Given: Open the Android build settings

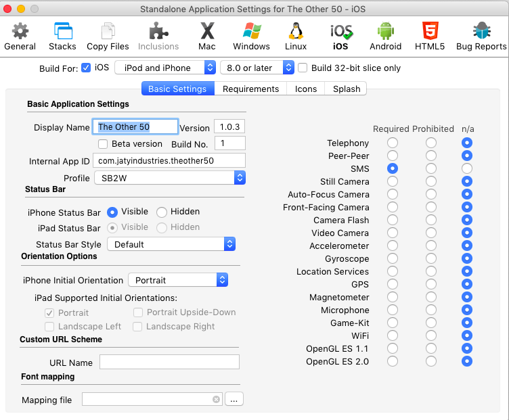Looking at the screenshot, I should 385,36.
